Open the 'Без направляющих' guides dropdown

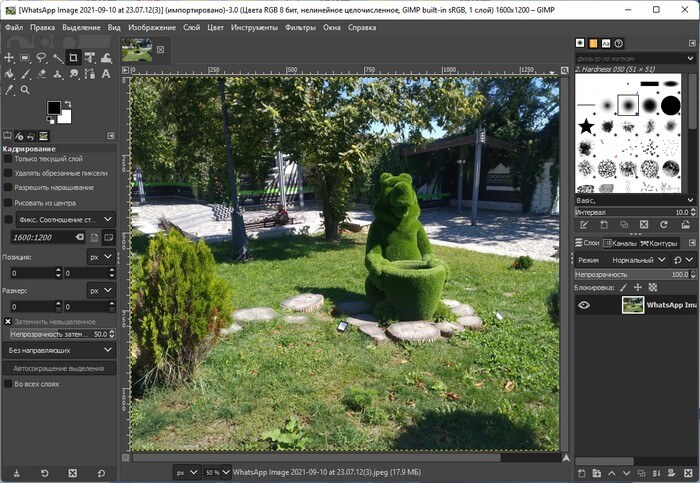click(59, 350)
